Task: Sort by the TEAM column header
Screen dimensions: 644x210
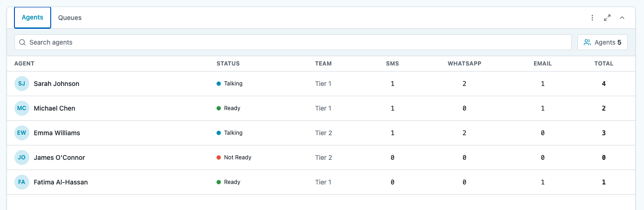Action: point(323,64)
